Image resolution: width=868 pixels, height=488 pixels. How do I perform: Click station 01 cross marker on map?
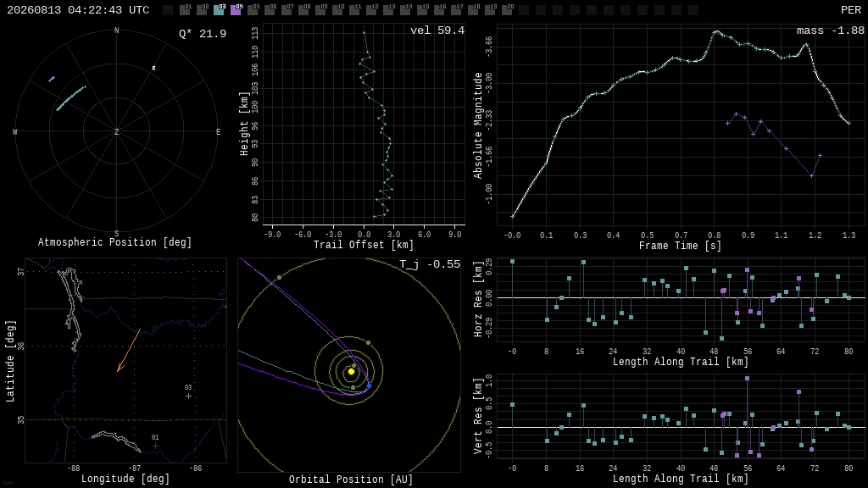pos(155,446)
